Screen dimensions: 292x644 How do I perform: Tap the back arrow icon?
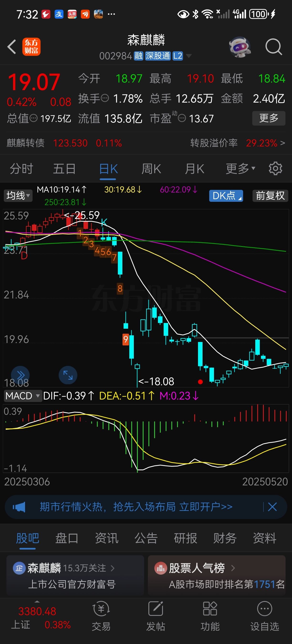click(x=12, y=47)
